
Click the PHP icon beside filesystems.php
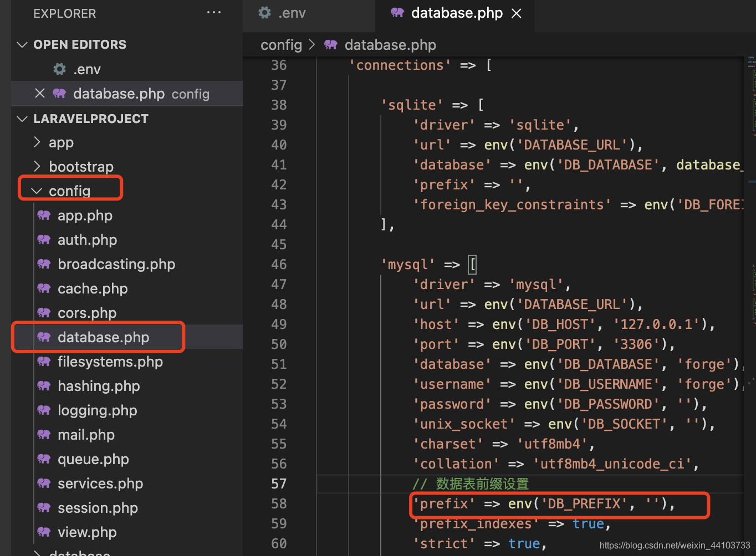(x=44, y=362)
